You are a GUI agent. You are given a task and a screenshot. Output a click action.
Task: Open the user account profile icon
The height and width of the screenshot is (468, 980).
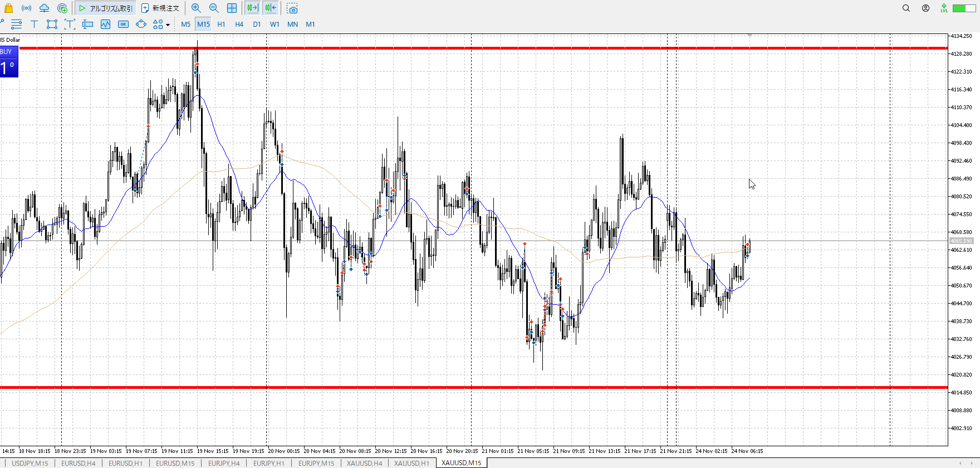point(925,8)
